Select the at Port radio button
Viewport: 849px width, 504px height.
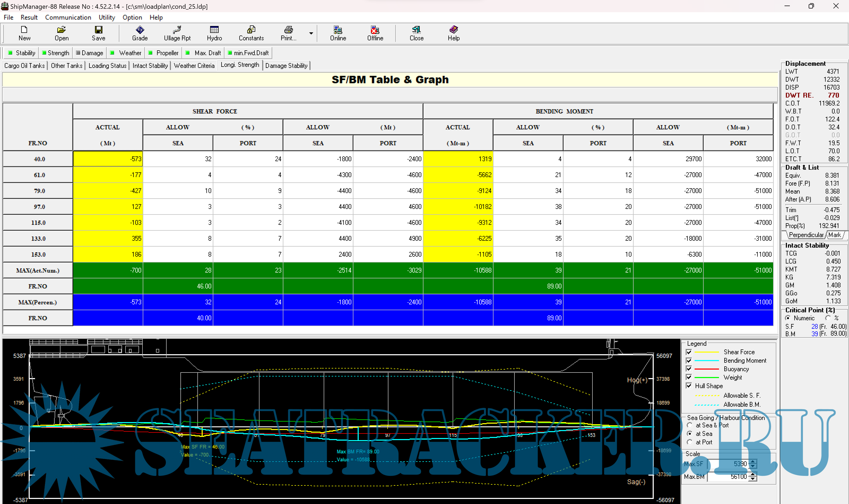click(690, 442)
